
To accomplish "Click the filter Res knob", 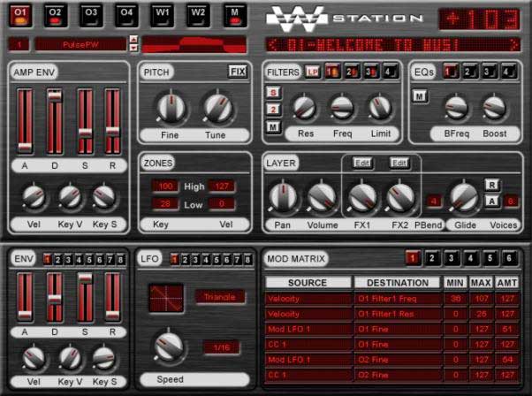I will tap(304, 108).
